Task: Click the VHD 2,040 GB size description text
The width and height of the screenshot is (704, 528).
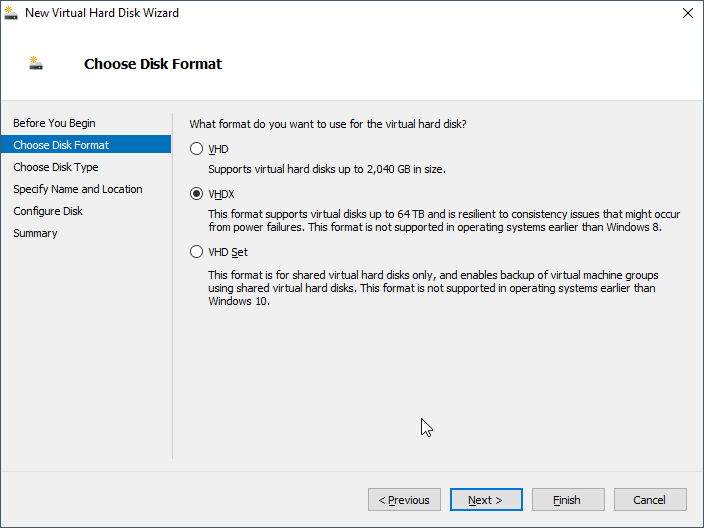Action: pyautogui.click(x=326, y=170)
